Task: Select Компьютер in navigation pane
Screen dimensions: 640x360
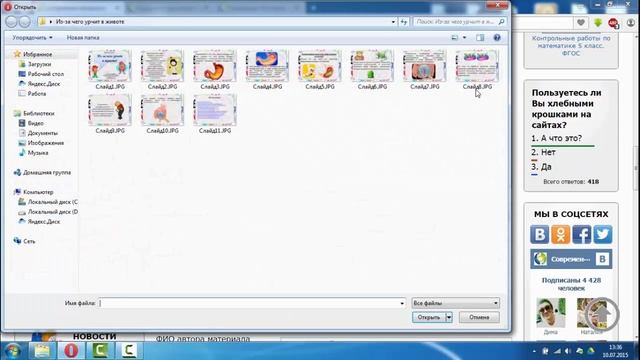Action: point(38,192)
